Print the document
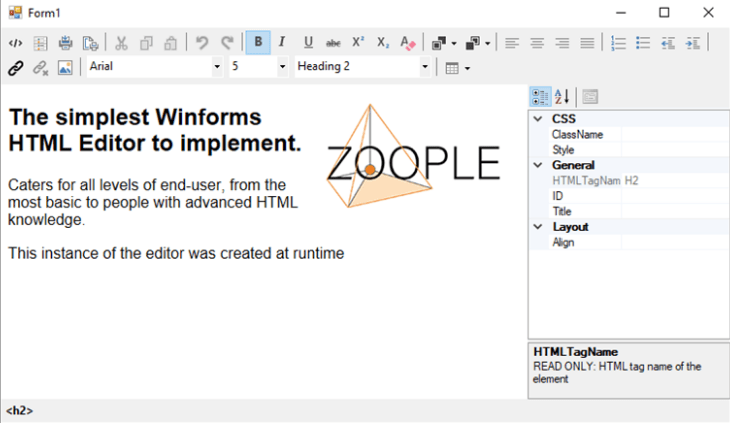 click(x=66, y=43)
